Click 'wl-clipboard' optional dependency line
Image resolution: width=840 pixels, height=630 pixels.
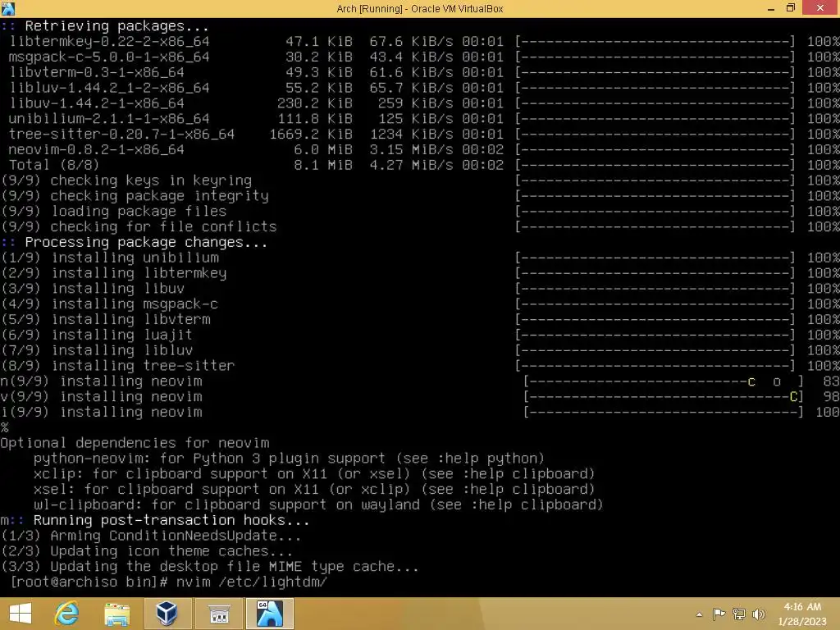tap(318, 504)
